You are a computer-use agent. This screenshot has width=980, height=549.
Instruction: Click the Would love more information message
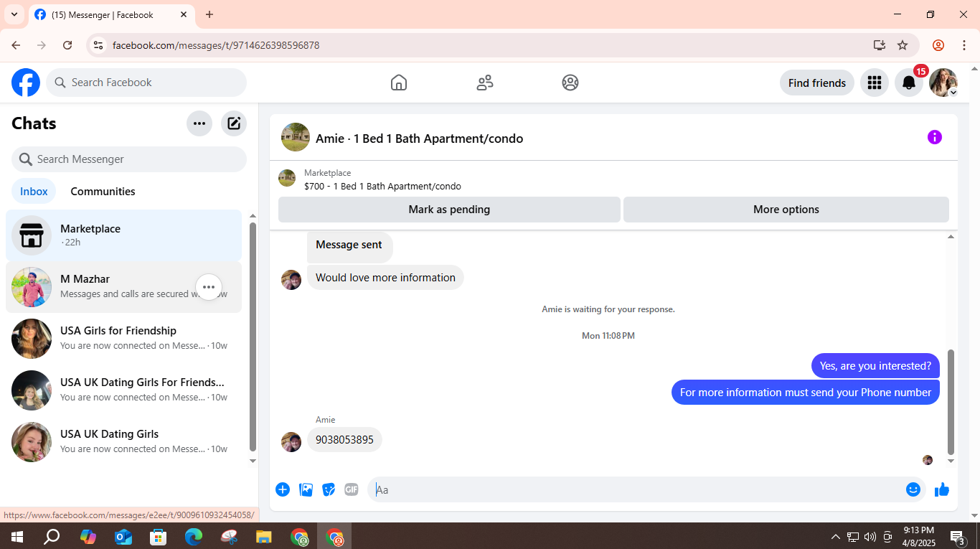click(385, 278)
